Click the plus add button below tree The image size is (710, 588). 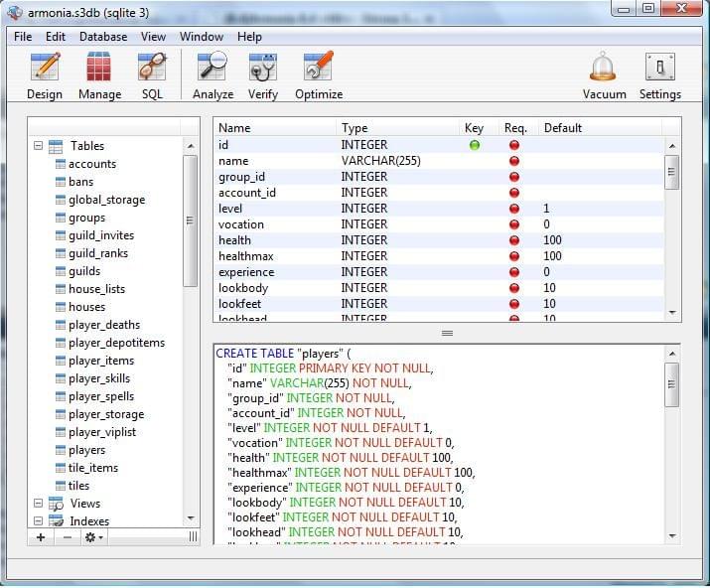[41, 537]
